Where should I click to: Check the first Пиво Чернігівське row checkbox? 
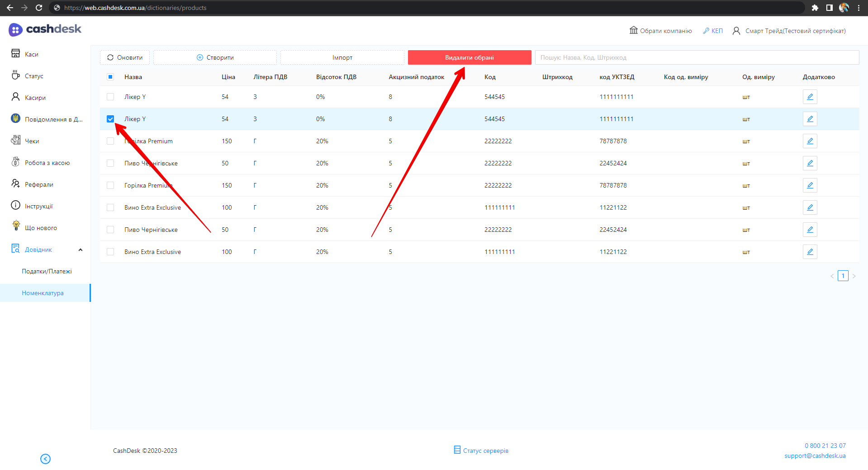tap(110, 163)
